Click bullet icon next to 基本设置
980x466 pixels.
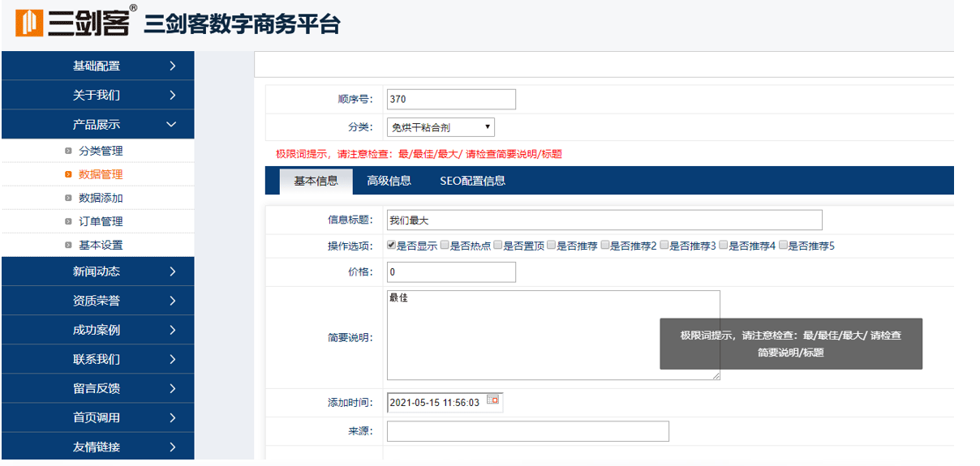point(68,245)
